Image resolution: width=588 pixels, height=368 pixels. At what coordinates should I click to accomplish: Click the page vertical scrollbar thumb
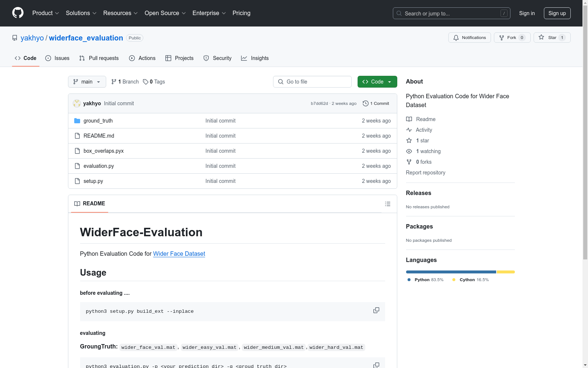click(x=585, y=132)
